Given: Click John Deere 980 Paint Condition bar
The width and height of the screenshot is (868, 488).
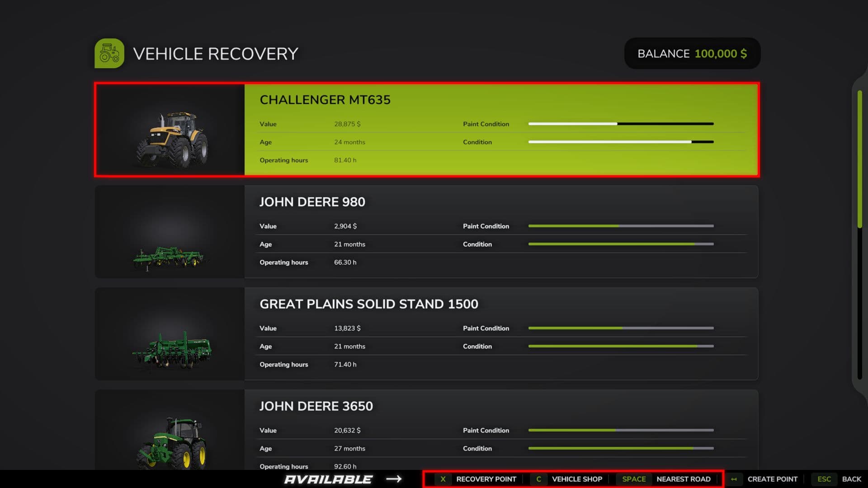Looking at the screenshot, I should point(621,226).
